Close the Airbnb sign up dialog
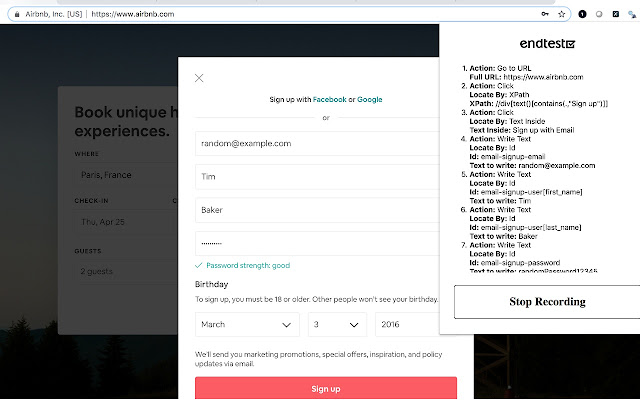Screen dimensions: 640x400 click(199, 78)
